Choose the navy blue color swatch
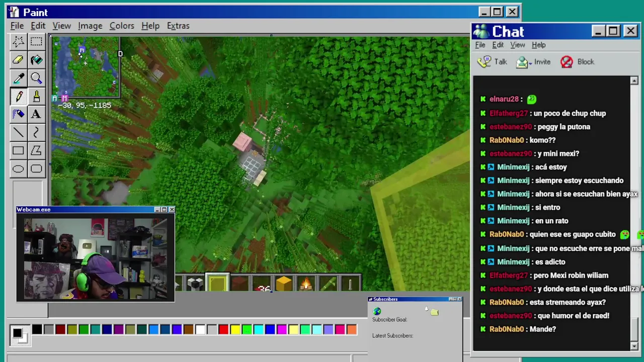This screenshot has width=644, height=362. click(107, 330)
